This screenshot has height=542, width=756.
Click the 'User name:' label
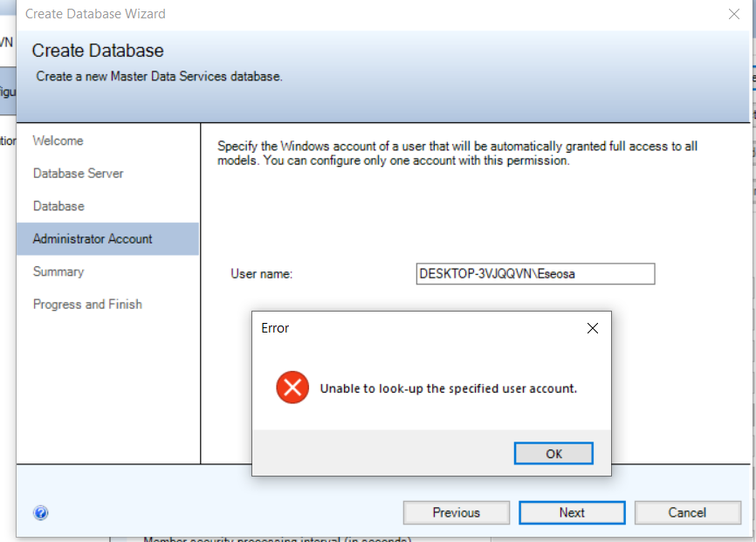click(x=261, y=274)
